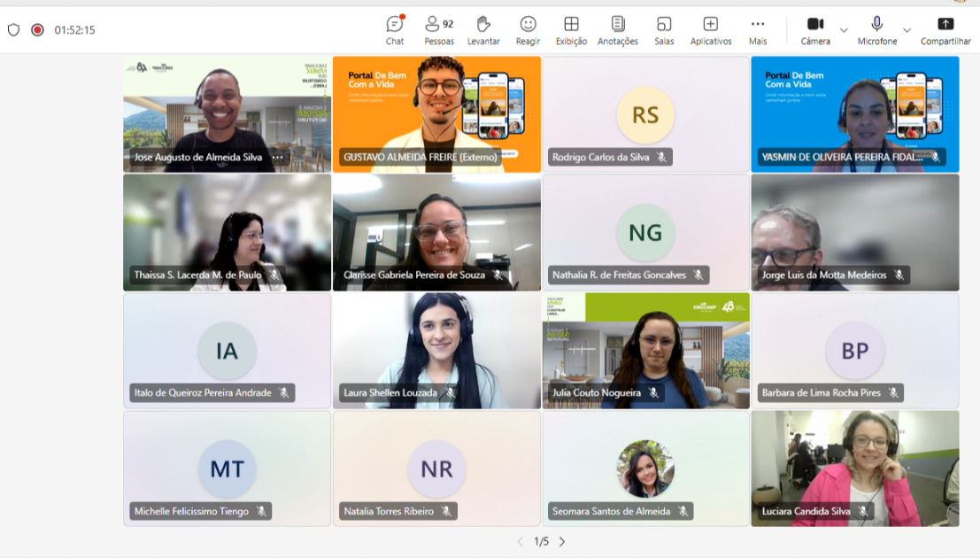Click the shield security icon
980x558 pixels.
click(13, 29)
